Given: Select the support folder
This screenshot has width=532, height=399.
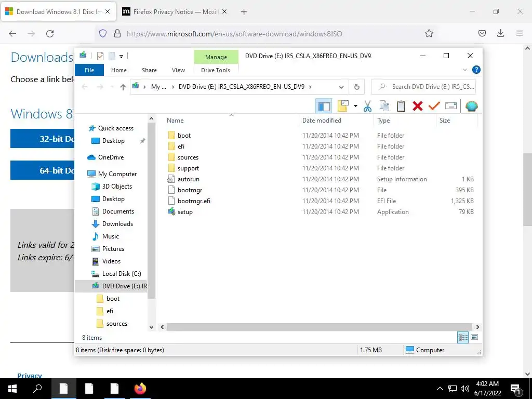Looking at the screenshot, I should click(x=188, y=168).
